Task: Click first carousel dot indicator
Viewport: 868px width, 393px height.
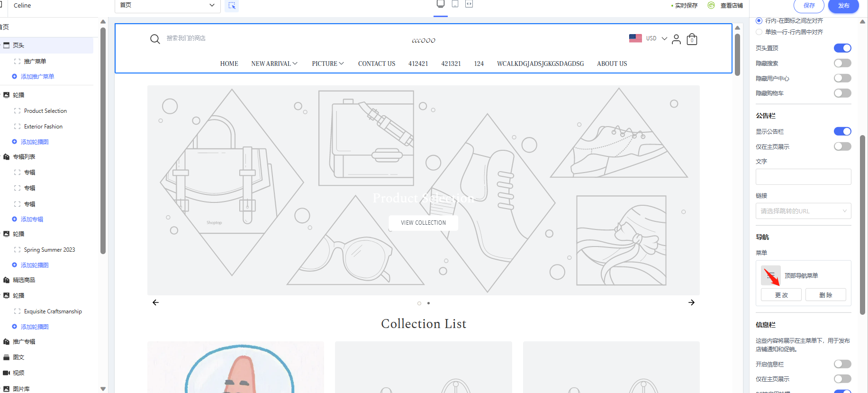Action: pyautogui.click(x=419, y=303)
